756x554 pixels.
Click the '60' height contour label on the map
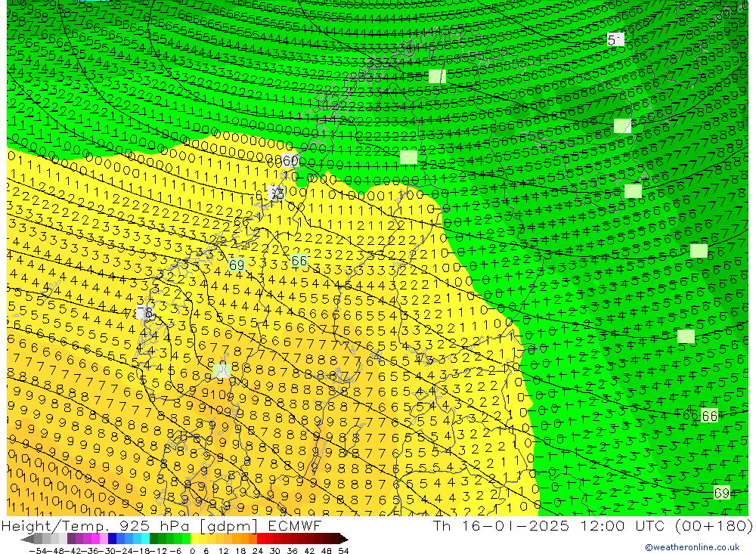point(290,160)
